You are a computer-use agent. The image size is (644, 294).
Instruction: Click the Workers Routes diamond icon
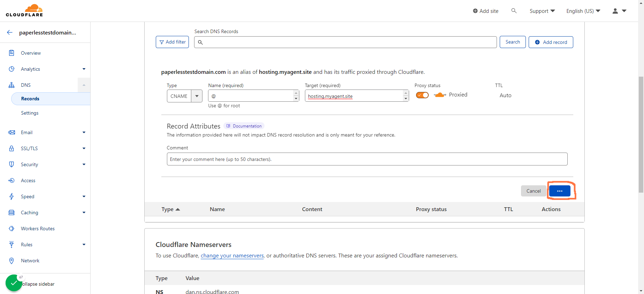click(x=11, y=229)
